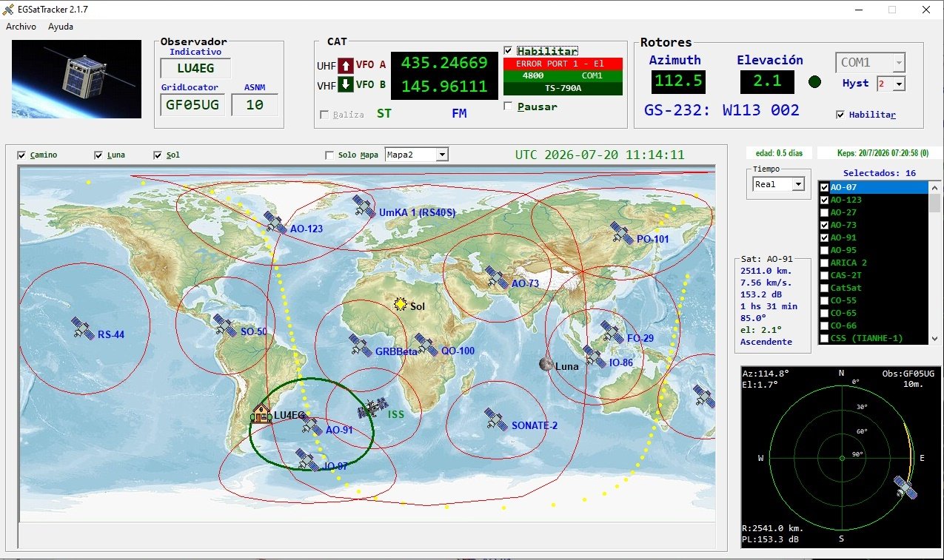Select AO-07 in the satellite list
This screenshot has height=560, width=944.
coord(873,187)
